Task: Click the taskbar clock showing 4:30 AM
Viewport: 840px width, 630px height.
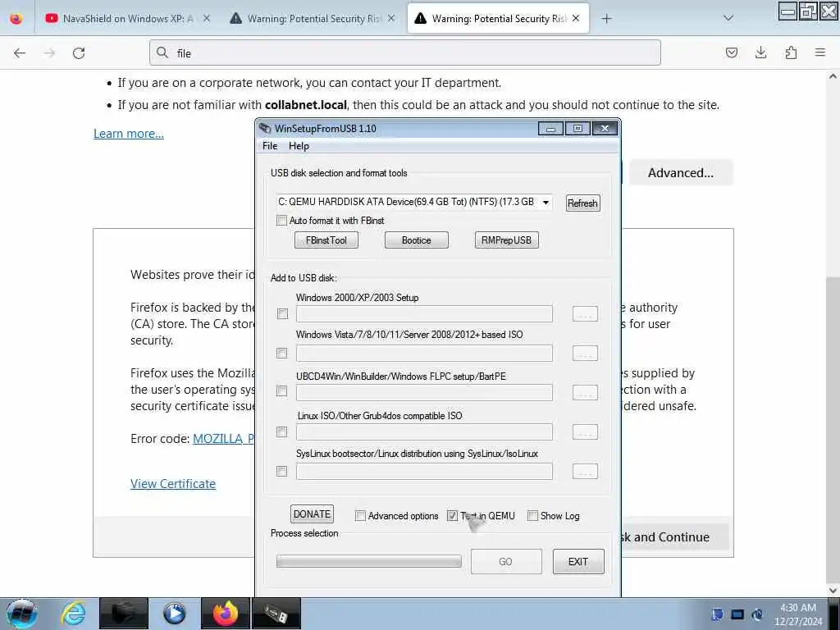Action: click(797, 614)
